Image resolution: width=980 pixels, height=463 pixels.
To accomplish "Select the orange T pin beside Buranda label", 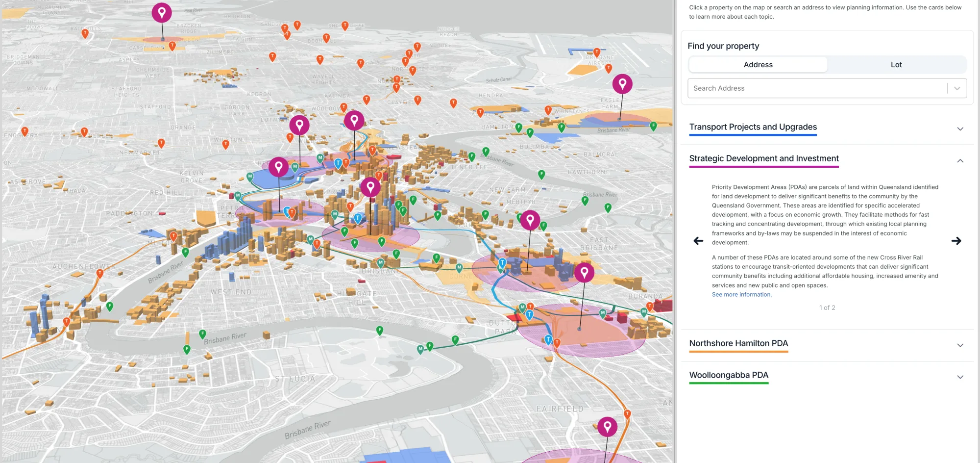I will pyautogui.click(x=650, y=307).
